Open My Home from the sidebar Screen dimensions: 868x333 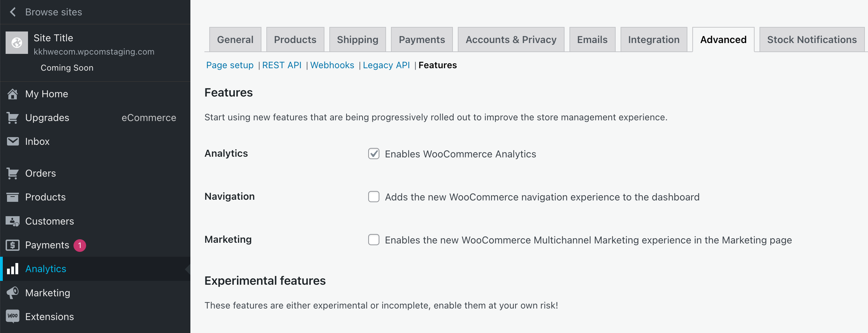[13, 94]
